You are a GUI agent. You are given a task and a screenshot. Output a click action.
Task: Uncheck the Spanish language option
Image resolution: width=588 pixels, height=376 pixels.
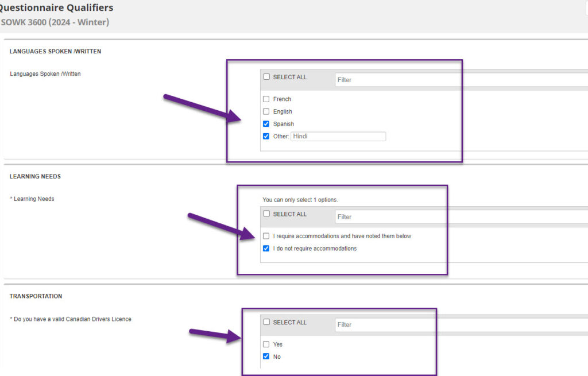[x=266, y=124]
